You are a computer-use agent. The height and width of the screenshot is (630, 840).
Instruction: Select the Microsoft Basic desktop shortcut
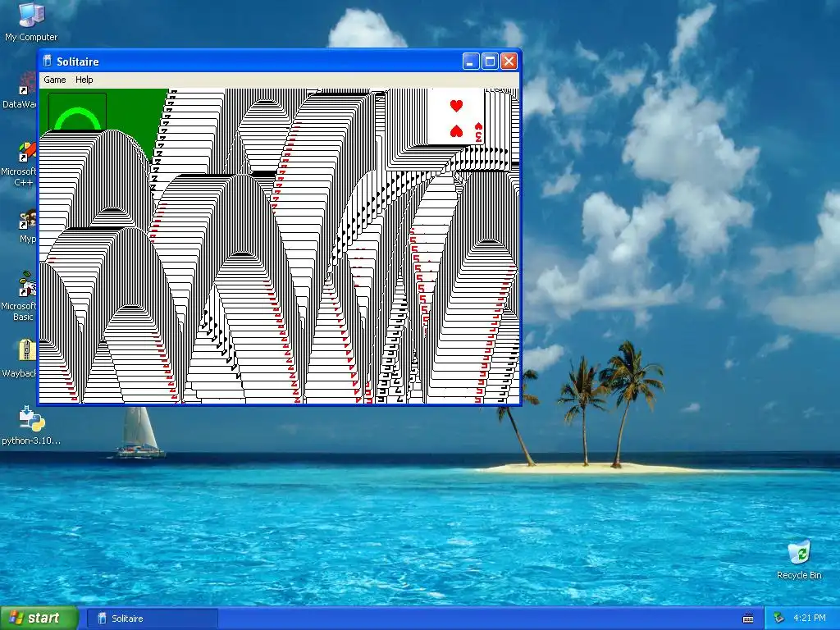click(20, 296)
